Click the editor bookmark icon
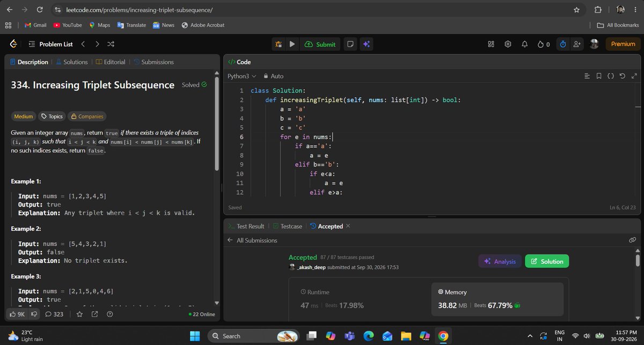 tap(599, 76)
